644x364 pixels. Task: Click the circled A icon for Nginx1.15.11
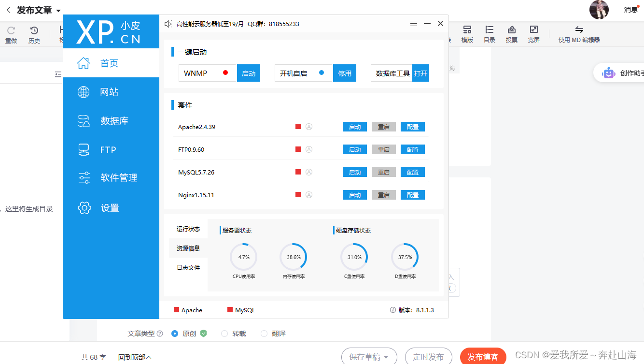click(x=309, y=195)
